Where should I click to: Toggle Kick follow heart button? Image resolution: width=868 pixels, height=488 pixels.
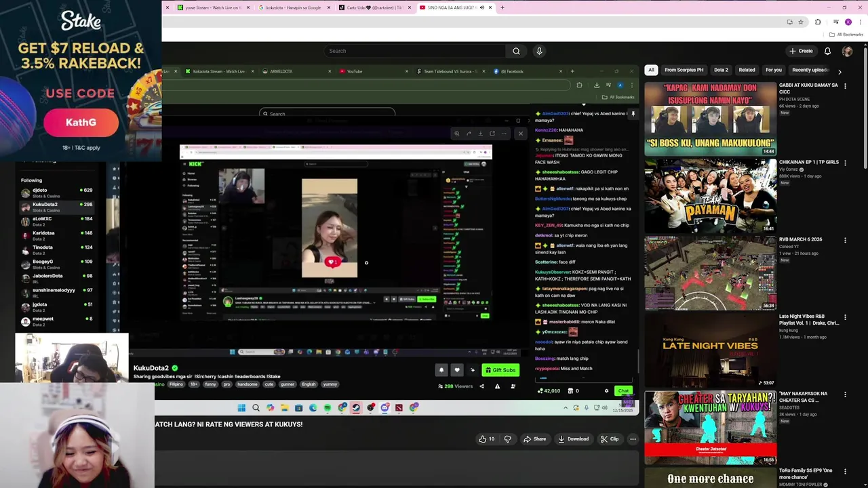[457, 370]
